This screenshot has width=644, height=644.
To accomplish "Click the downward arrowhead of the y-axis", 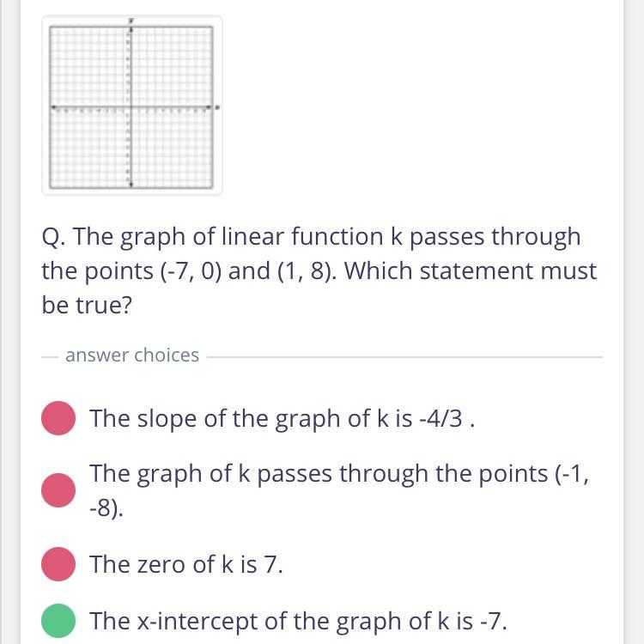I will tap(131, 185).
